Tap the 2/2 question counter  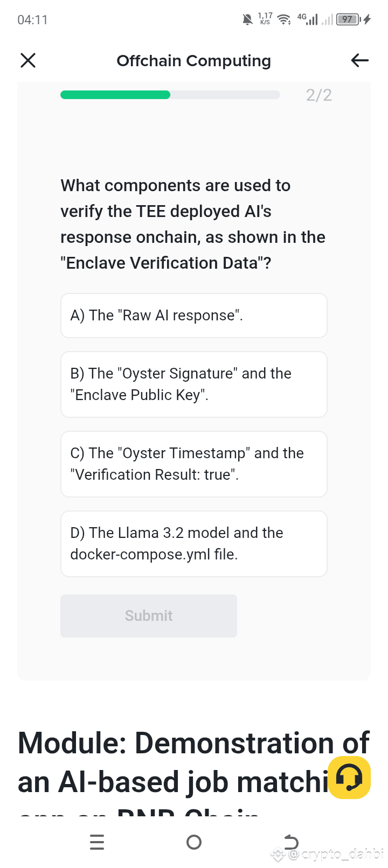(319, 95)
